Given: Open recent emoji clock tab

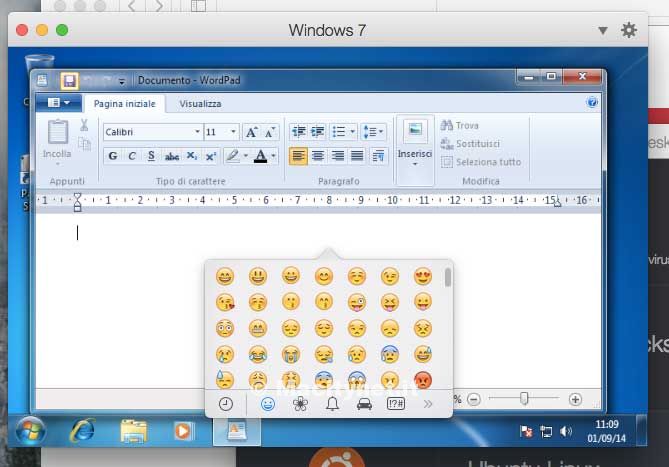Looking at the screenshot, I should [x=226, y=404].
